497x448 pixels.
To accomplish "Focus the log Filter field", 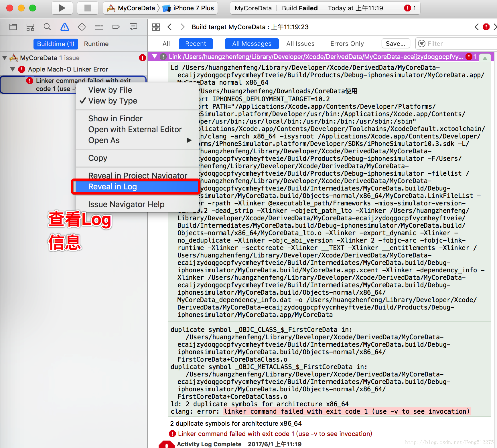I will pyautogui.click(x=456, y=43).
